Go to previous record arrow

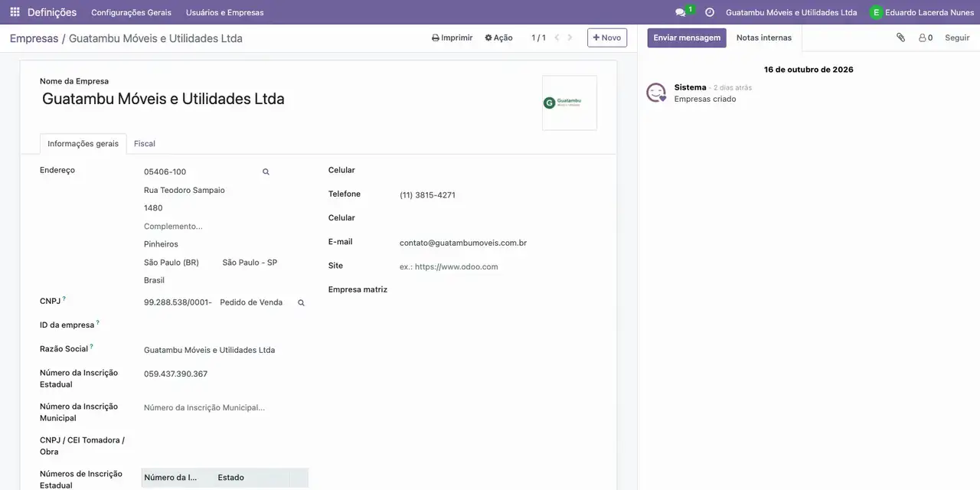[557, 38]
